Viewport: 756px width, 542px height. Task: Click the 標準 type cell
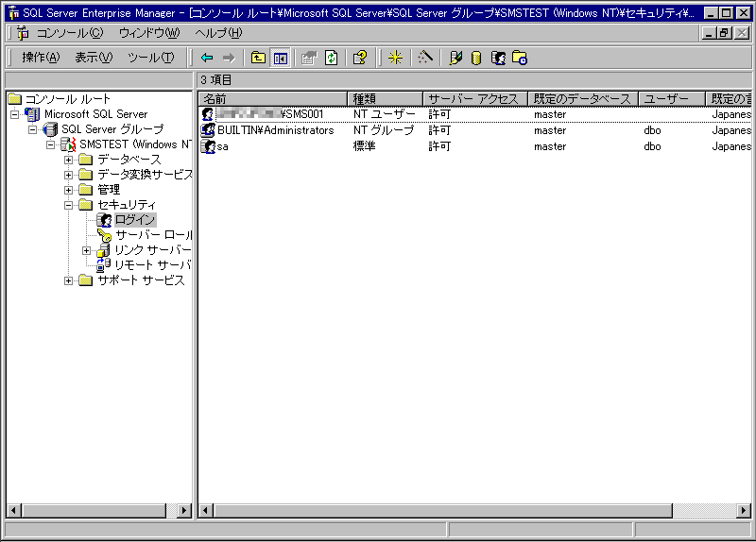(365, 146)
